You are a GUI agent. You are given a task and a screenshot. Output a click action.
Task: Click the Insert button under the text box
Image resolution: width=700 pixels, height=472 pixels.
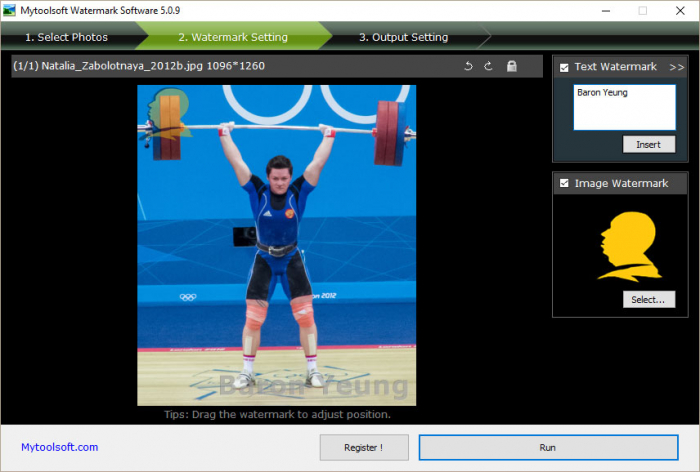point(649,144)
